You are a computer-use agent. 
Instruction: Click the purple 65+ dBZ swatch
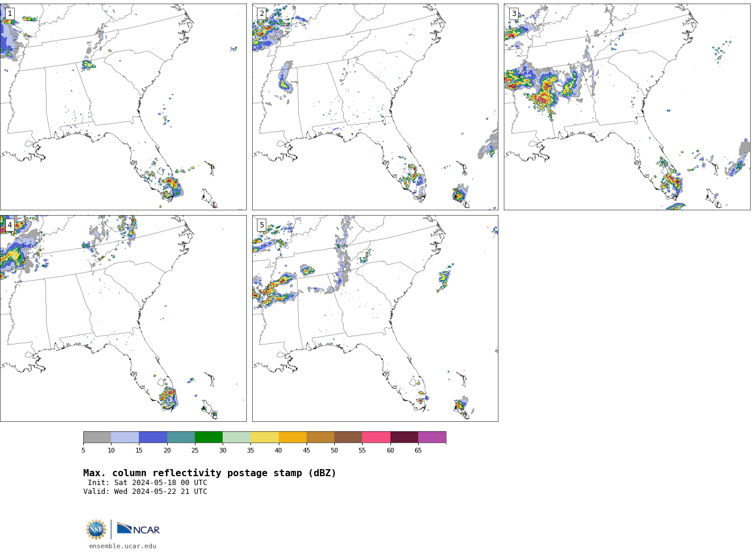[x=432, y=437]
